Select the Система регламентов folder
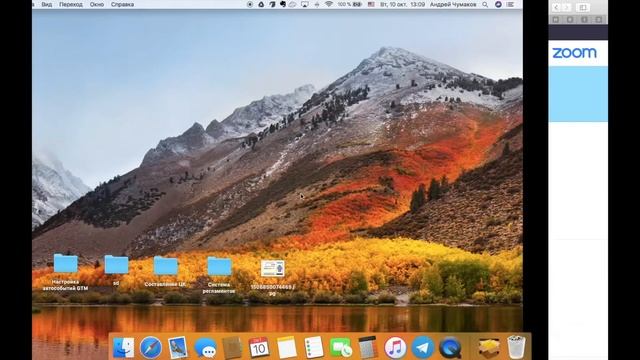Viewport: 640px width, 360px height. 219,275
